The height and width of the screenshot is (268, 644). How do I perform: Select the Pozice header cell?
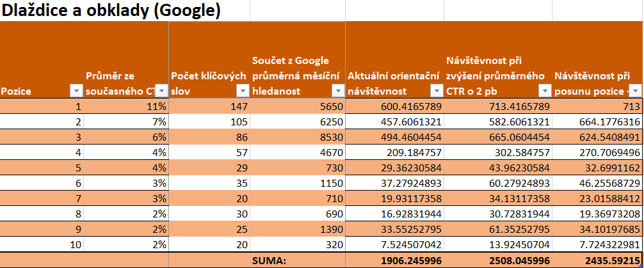(42, 60)
